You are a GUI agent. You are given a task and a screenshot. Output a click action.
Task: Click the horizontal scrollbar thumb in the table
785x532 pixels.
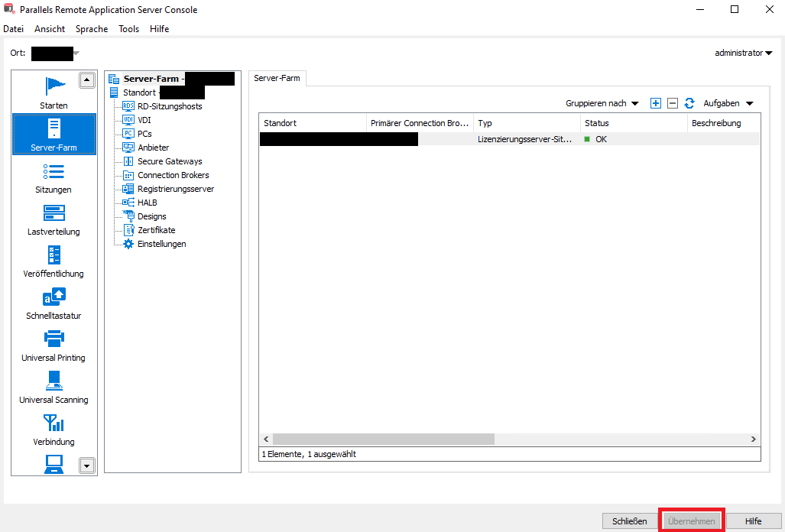(384, 439)
